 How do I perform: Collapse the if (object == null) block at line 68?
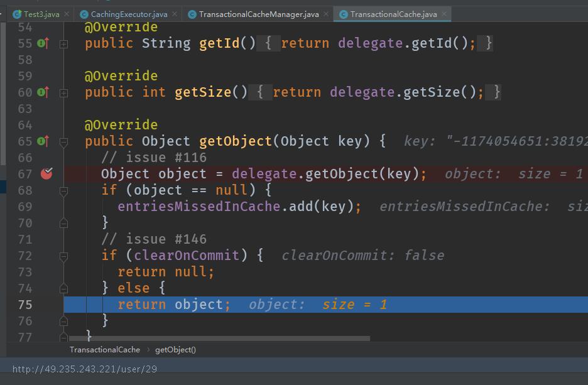pyautogui.click(x=63, y=192)
